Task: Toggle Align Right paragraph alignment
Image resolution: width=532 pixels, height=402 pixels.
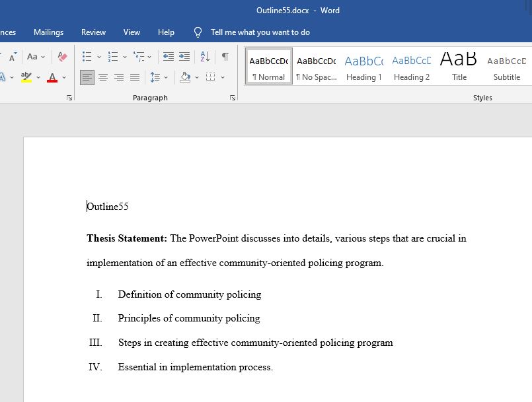Action: click(x=119, y=77)
